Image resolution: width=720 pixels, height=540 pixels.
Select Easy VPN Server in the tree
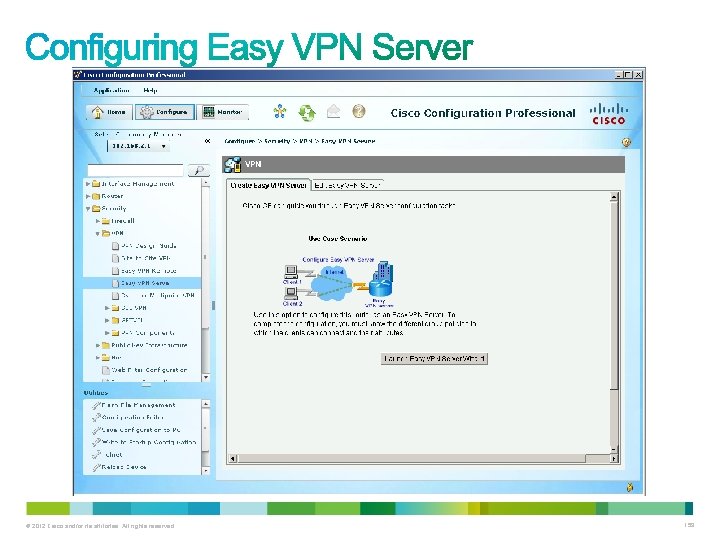tap(141, 283)
